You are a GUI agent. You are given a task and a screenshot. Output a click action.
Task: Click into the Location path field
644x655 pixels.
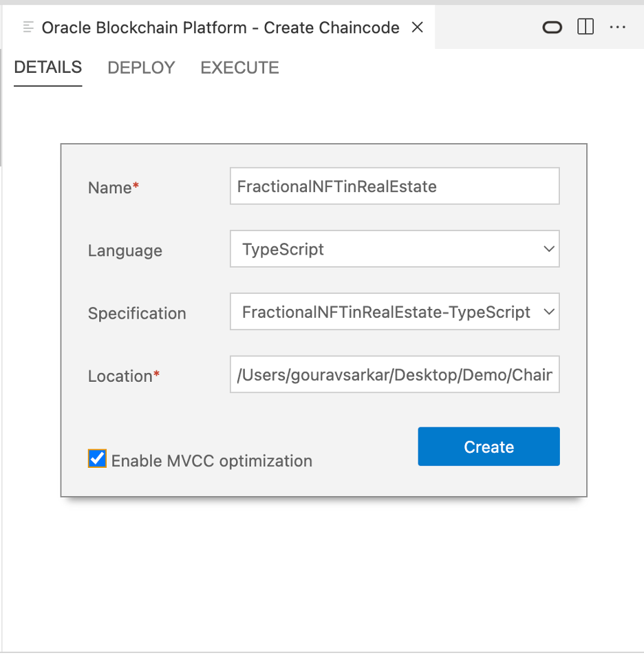394,375
